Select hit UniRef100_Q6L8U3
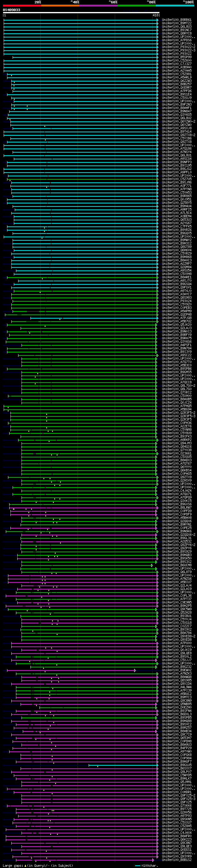The width and height of the screenshot is (197, 868). 177,26
